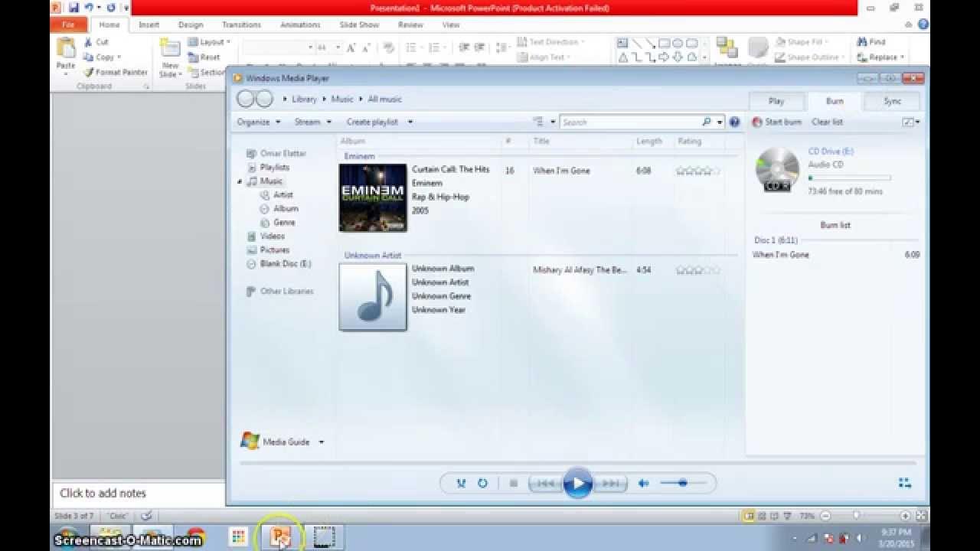980x551 pixels.
Task: Open the View options dropdown
Action: pyautogui.click(x=553, y=122)
